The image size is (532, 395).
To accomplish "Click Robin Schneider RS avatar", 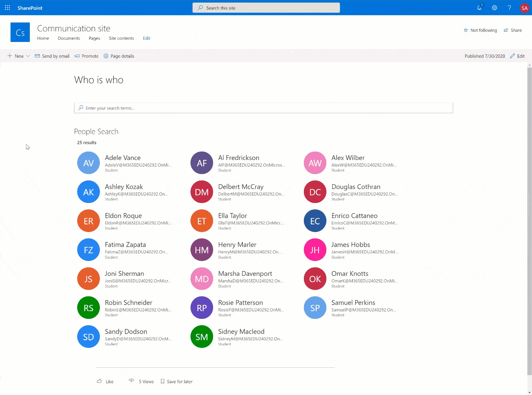I will click(89, 307).
